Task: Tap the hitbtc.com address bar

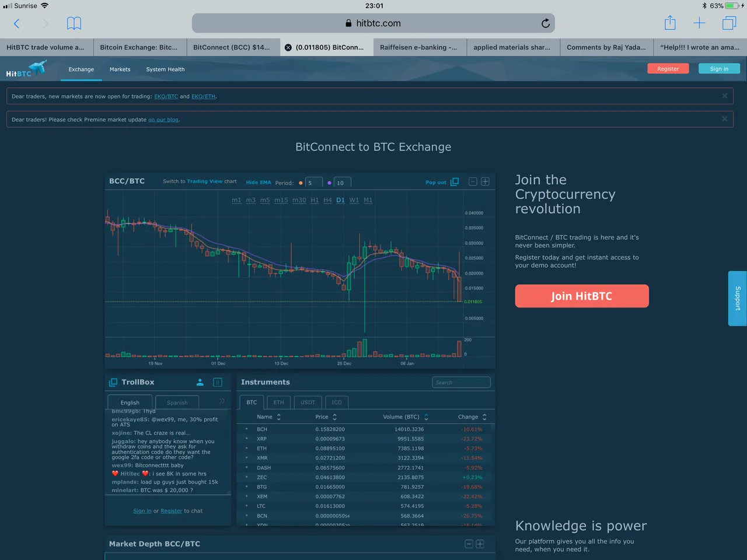Action: pyautogui.click(x=373, y=23)
